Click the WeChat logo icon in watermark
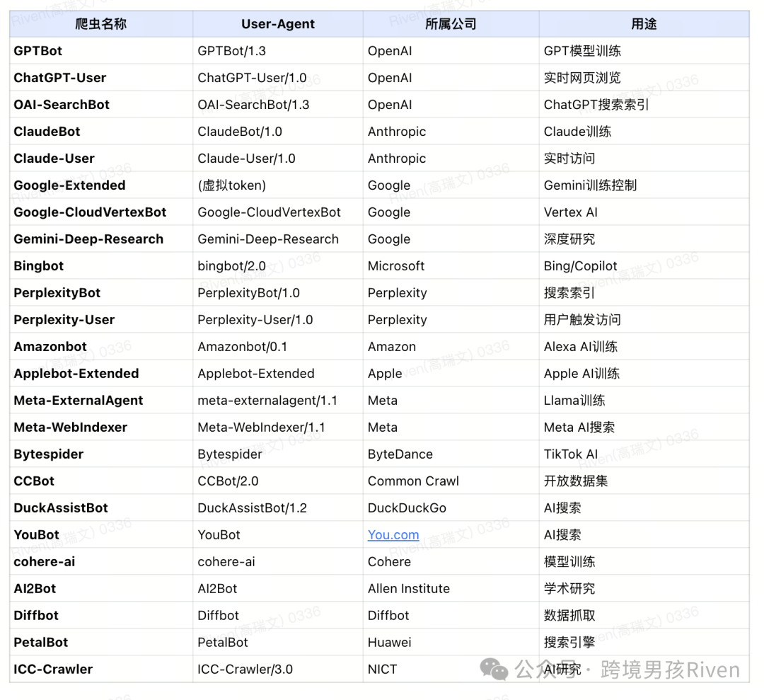Image resolution: width=764 pixels, height=700 pixels. tap(494, 669)
